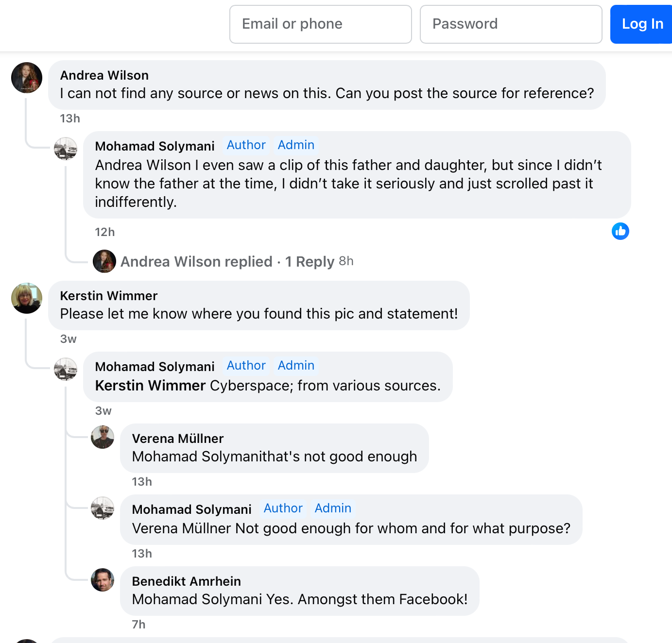This screenshot has height=643, width=672.
Task: Click Andrea Wilson's small avatar beside 'replied'
Action: click(104, 261)
